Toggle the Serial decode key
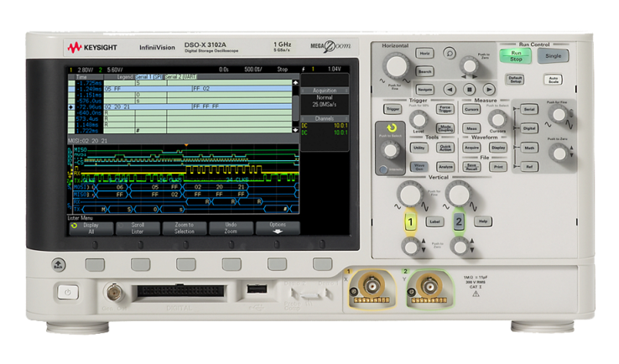 529,109
